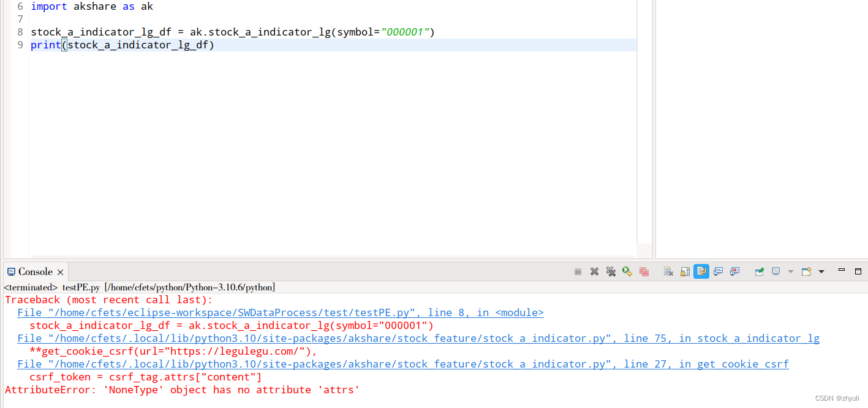868x408 pixels.
Task: Click line number 6 in the editor gutter
Action: [x=20, y=6]
